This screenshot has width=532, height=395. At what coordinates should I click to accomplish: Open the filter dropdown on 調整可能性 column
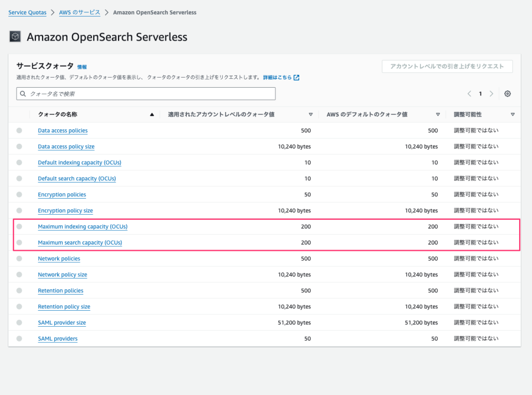[x=511, y=114]
